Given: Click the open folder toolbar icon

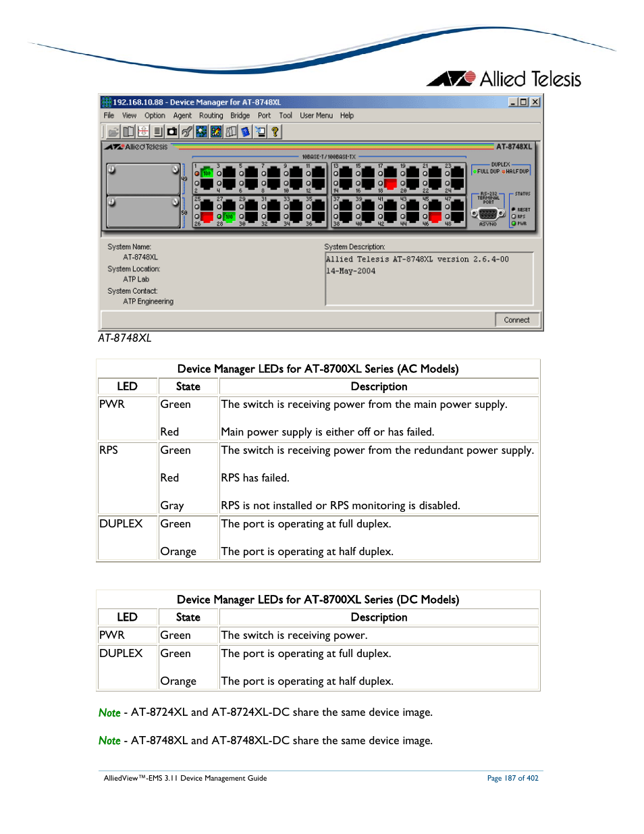Looking at the screenshot, I should point(113,132).
